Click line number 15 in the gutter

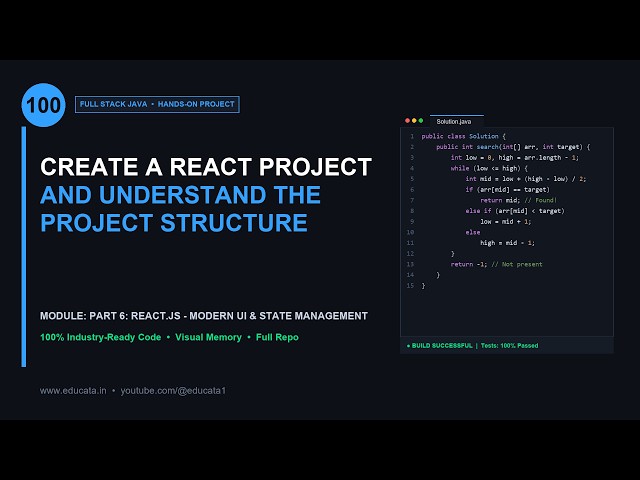pos(410,285)
